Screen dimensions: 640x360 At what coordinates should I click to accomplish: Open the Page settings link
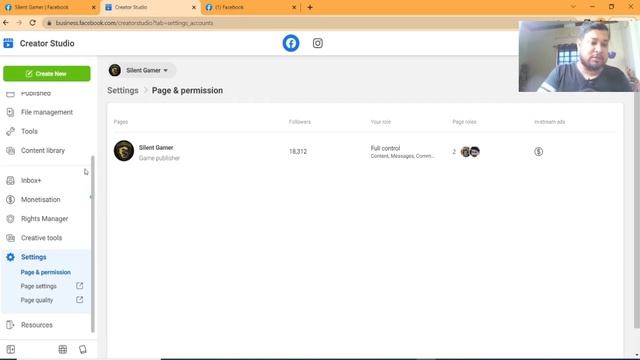tap(39, 286)
